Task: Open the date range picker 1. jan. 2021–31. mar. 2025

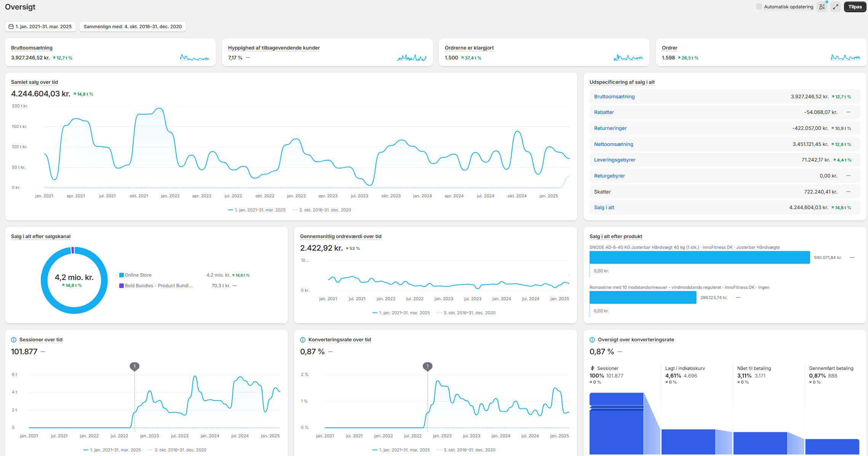Action: (40, 27)
